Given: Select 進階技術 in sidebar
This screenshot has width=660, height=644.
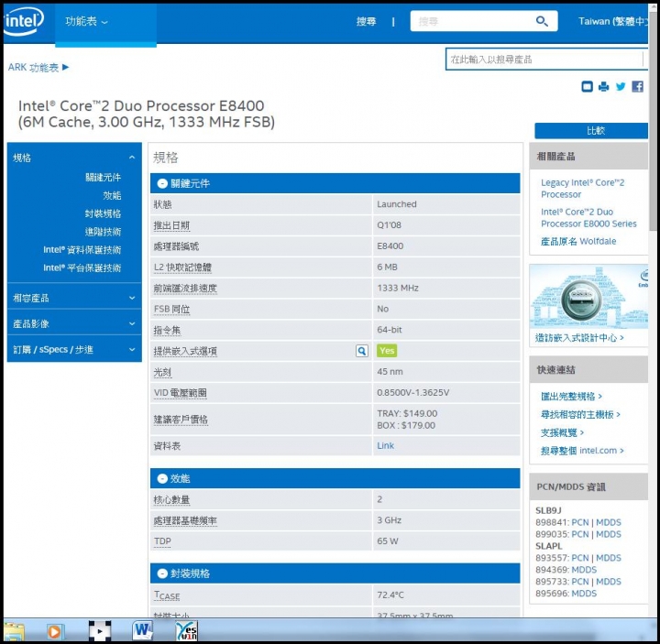Looking at the screenshot, I should tap(103, 232).
